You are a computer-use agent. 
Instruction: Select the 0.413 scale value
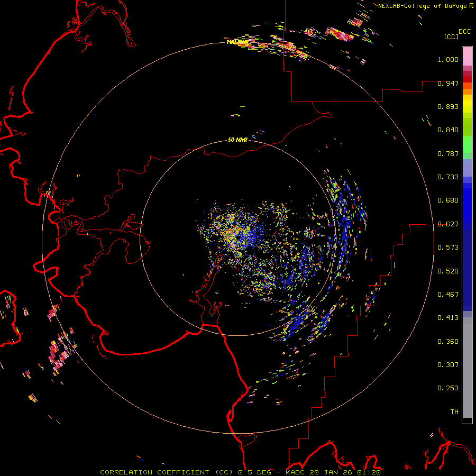(448, 318)
